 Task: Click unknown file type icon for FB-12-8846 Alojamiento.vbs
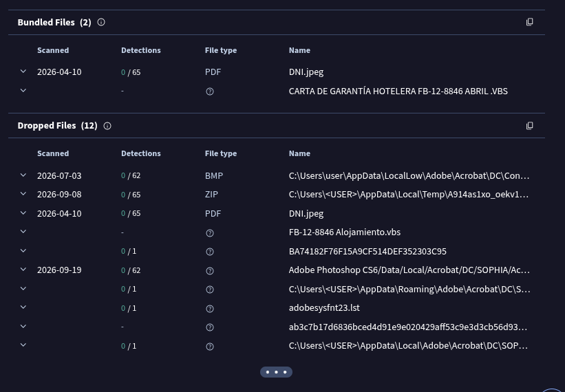[x=210, y=233]
